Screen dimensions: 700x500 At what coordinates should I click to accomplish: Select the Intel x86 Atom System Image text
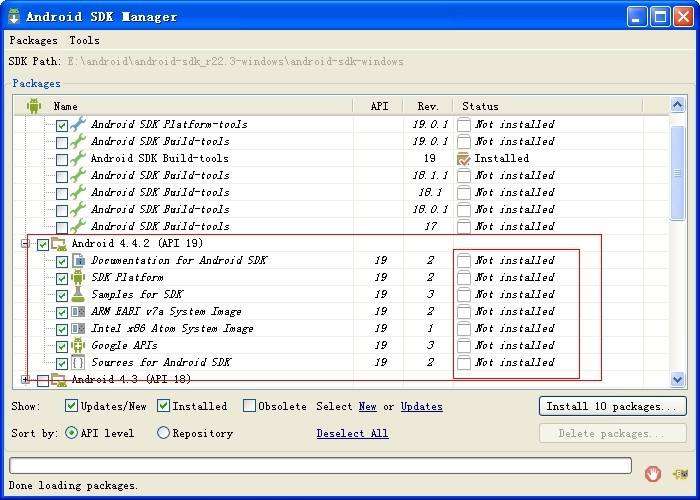[x=172, y=328]
